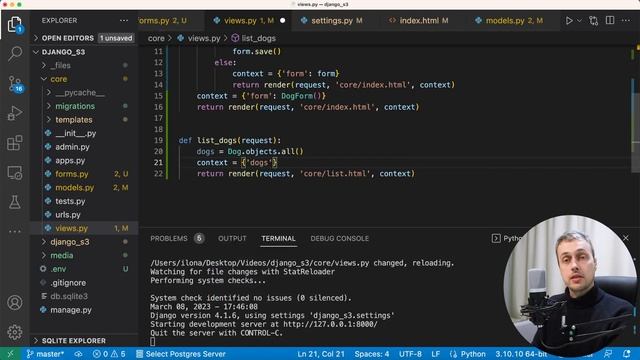The image size is (640, 360).
Task: Open Source Control view with 16 changes
Action: click(16, 84)
